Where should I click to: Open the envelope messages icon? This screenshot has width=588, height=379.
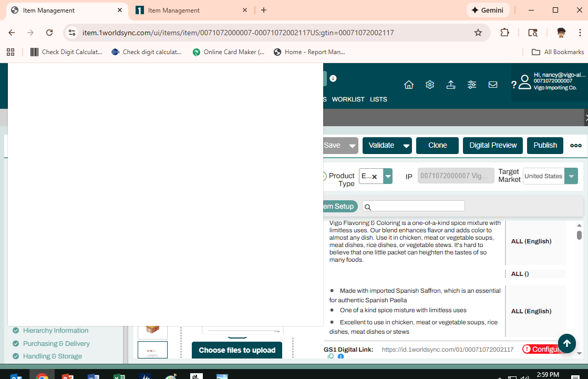[x=493, y=85]
